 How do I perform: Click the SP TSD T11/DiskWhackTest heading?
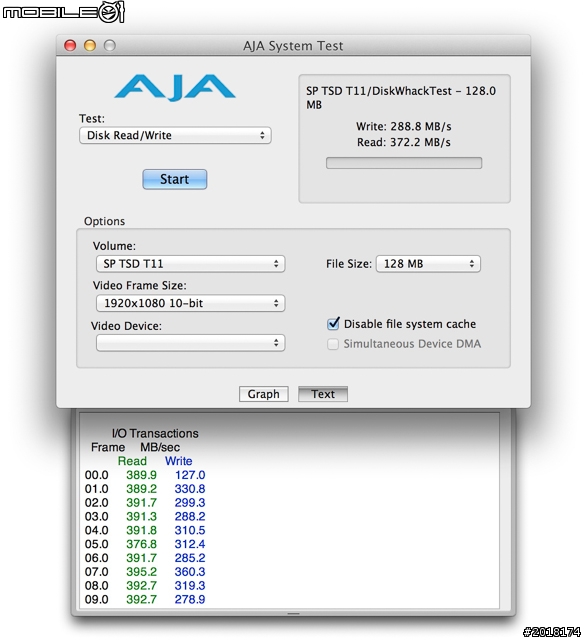click(x=401, y=98)
